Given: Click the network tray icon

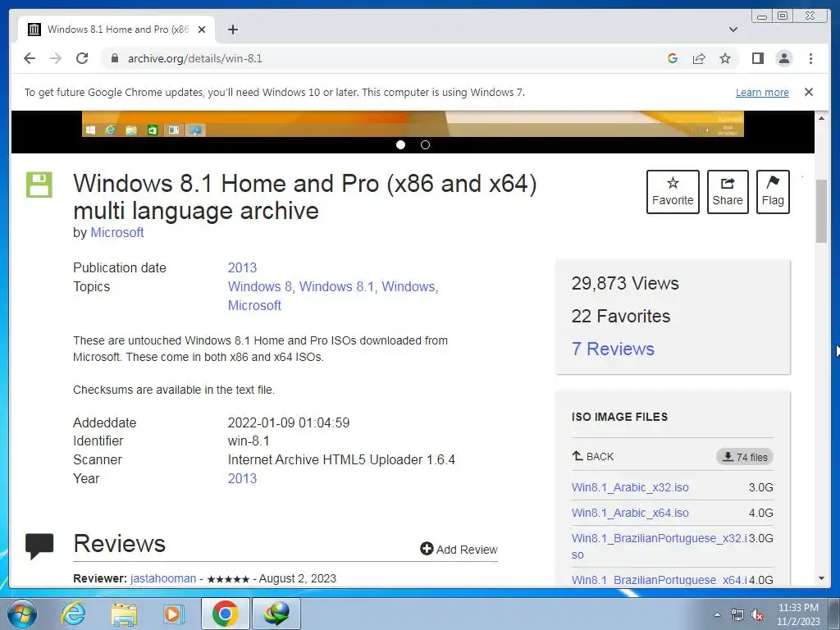Looking at the screenshot, I should [737, 614].
